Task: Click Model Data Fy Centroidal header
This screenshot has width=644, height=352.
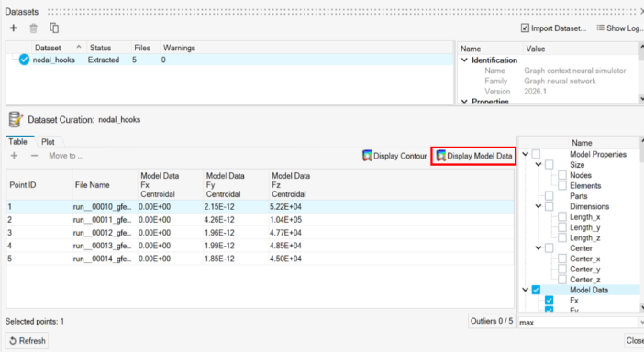Action: [x=236, y=185]
